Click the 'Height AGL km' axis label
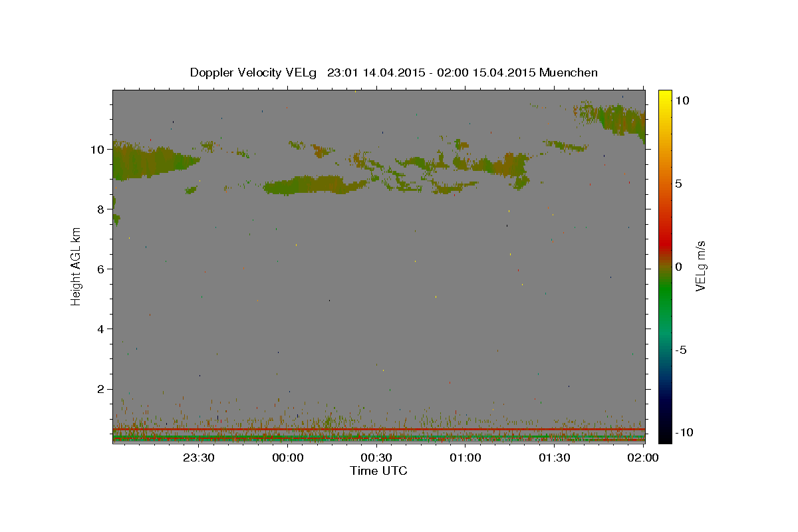Image resolution: width=798 pixels, height=532 pixels. pyautogui.click(x=76, y=267)
